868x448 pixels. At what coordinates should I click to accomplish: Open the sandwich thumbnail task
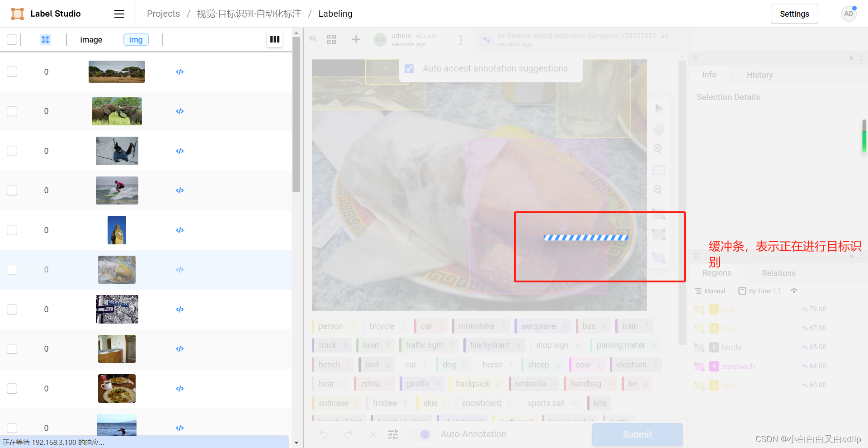[117, 270]
